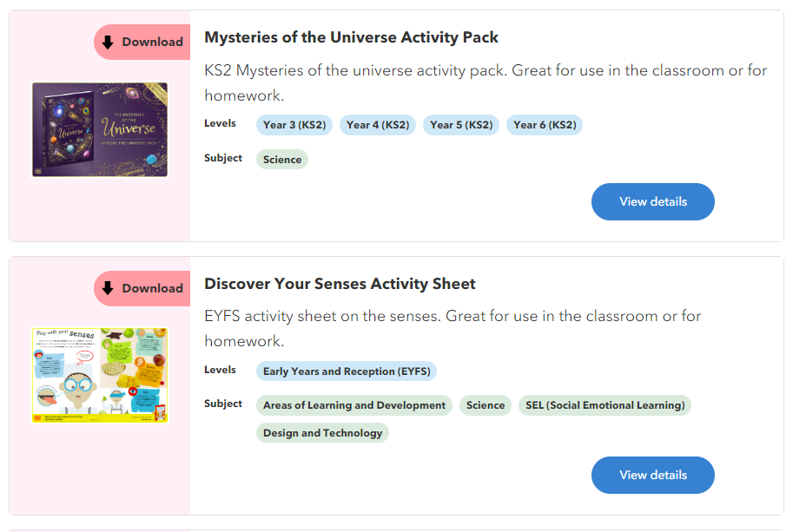Select Early Years and Reception (EYFS) tag
Viewport: 806px width, 532px height.
pos(347,371)
